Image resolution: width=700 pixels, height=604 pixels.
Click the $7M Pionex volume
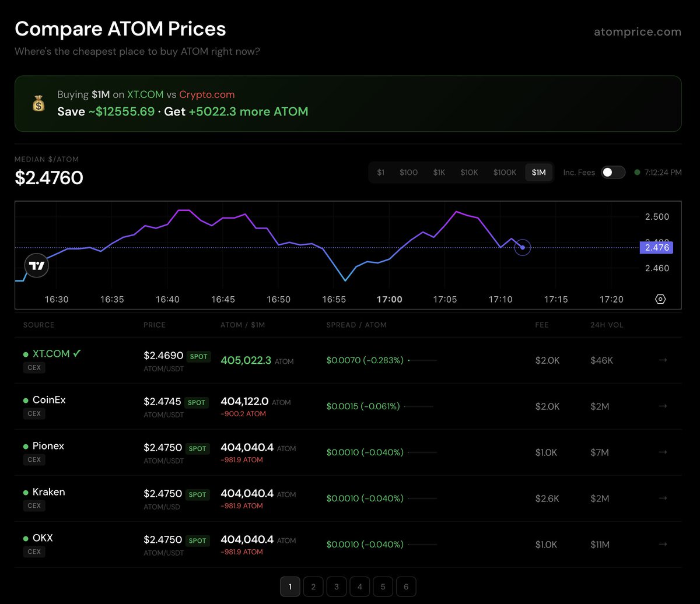click(x=600, y=452)
